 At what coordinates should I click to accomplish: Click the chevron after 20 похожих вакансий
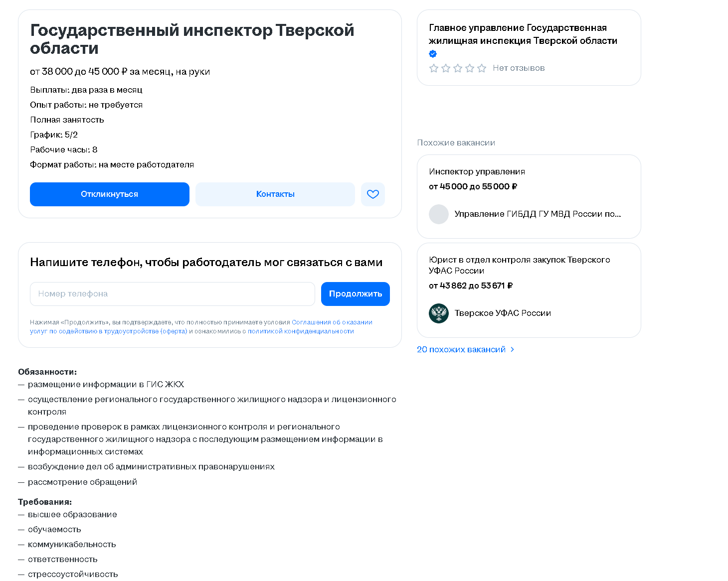(513, 350)
